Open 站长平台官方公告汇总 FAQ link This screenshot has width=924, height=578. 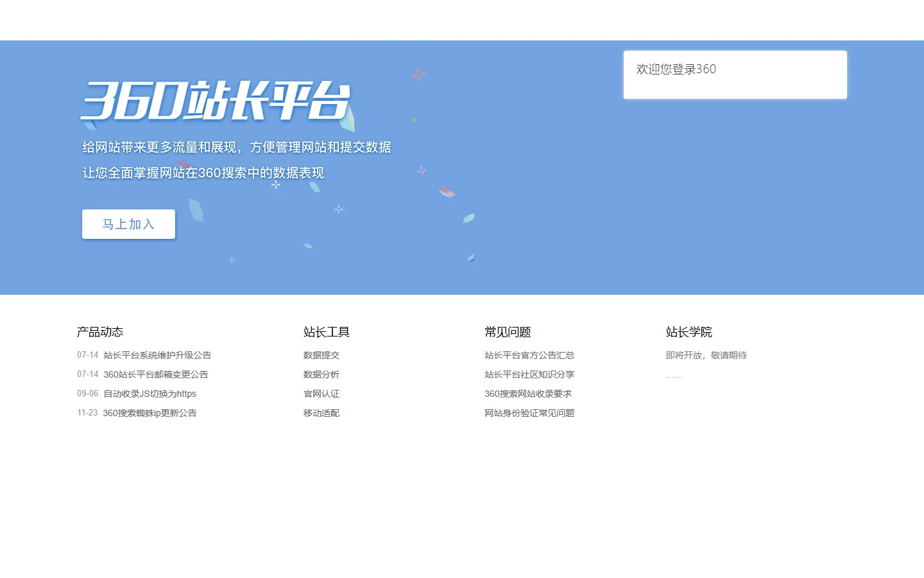click(529, 355)
